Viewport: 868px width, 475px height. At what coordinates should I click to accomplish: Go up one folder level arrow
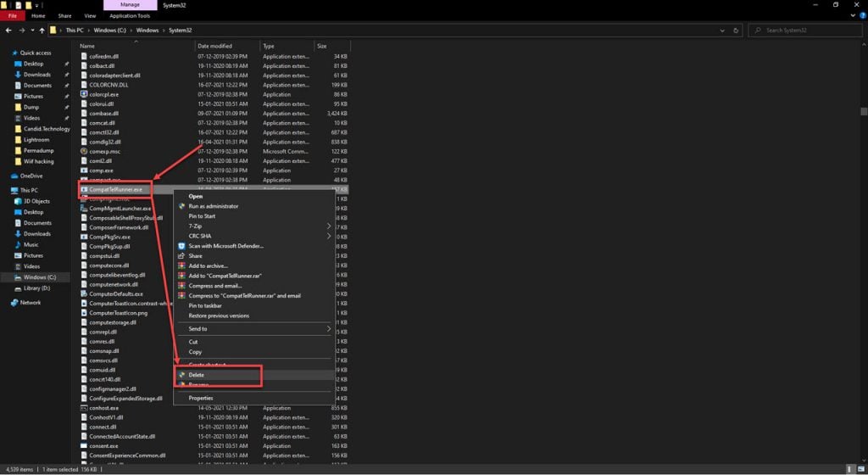[x=42, y=31]
